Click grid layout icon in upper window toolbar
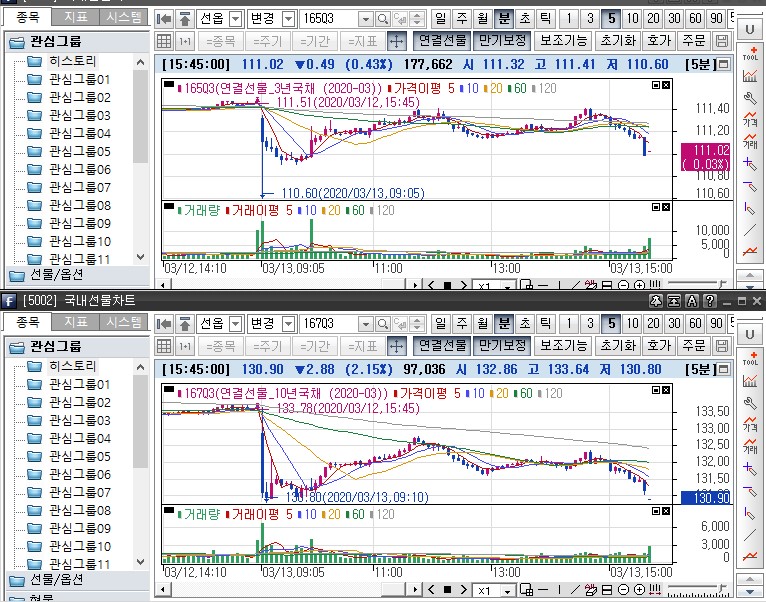 164,41
